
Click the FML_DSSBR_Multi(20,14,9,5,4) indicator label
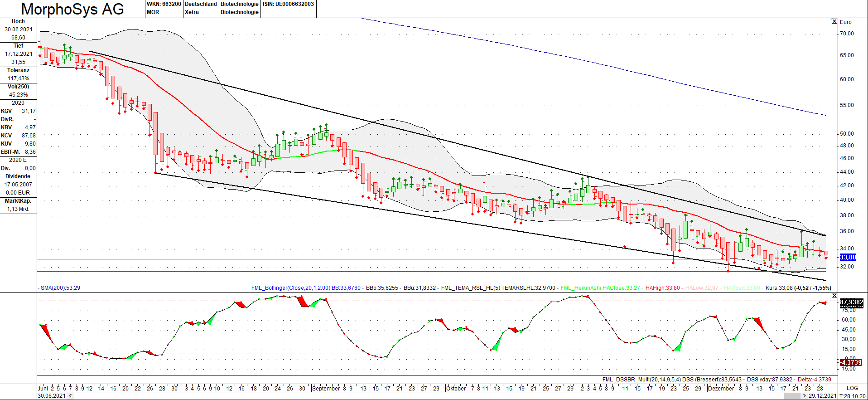(641, 380)
